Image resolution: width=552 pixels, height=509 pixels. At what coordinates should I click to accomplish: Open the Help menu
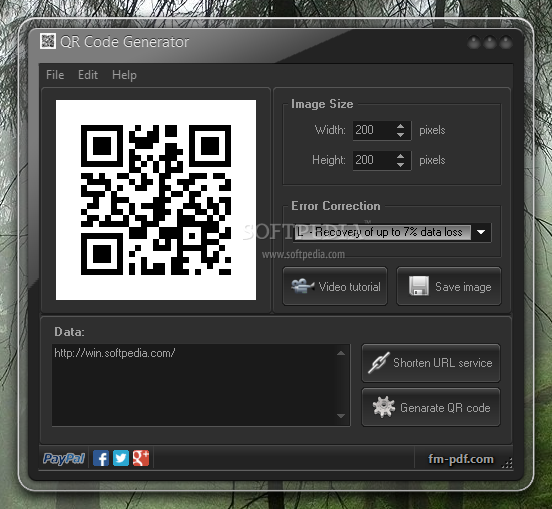pyautogui.click(x=124, y=75)
